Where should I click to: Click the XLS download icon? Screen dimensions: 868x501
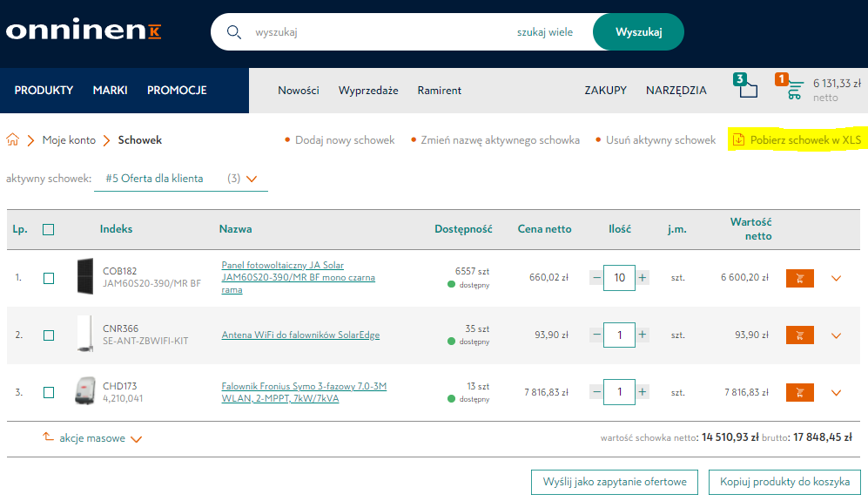click(x=738, y=139)
